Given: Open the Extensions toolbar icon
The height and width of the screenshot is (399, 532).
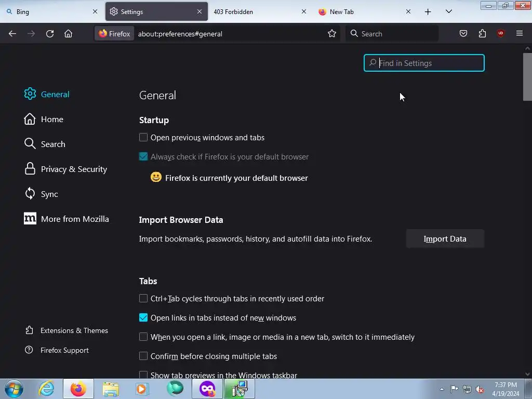Looking at the screenshot, I should [482, 33].
